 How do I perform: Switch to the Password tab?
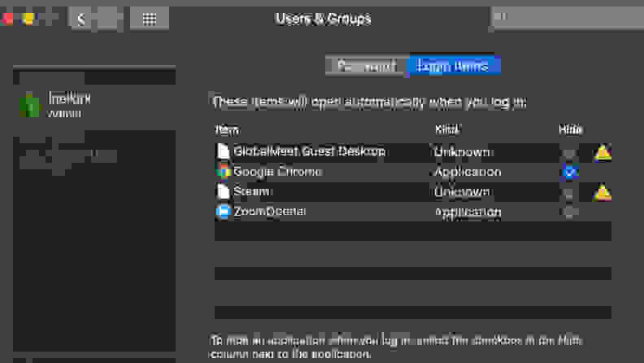pos(367,66)
